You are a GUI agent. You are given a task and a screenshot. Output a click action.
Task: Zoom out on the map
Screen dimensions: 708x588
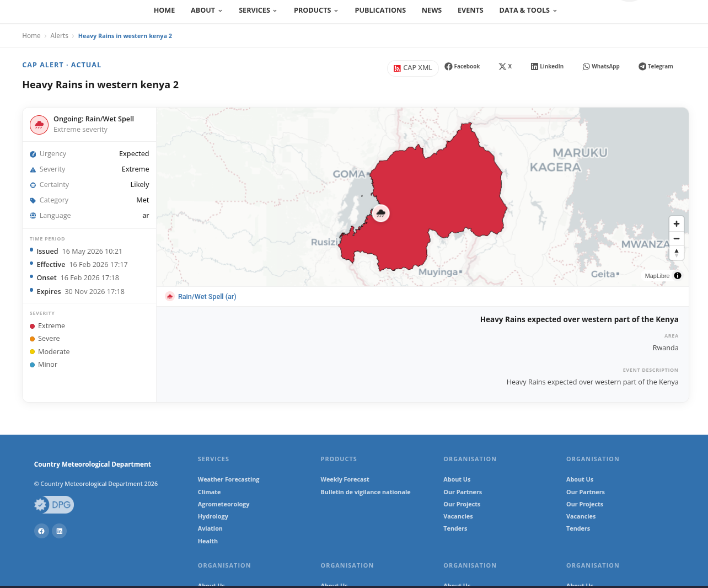pyautogui.click(x=677, y=238)
